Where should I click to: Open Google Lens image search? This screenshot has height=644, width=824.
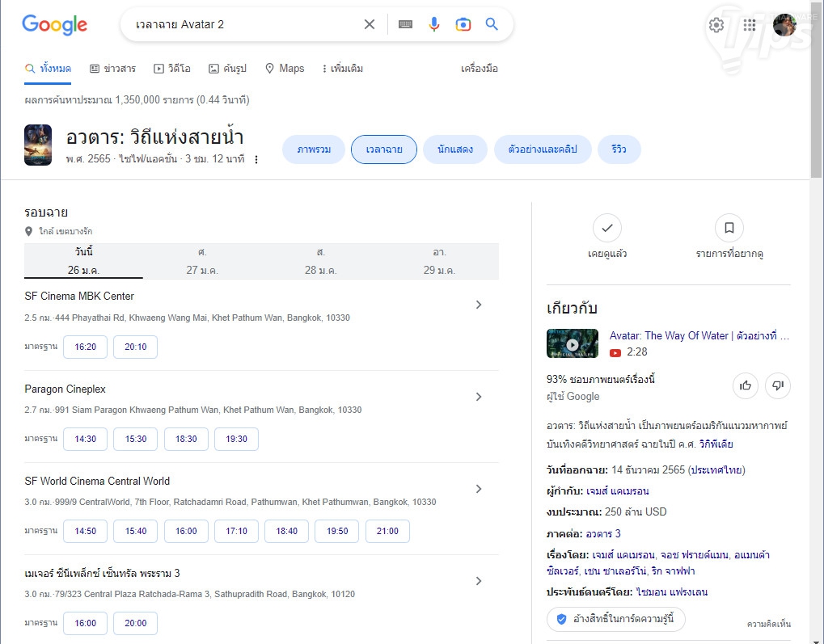(x=463, y=24)
